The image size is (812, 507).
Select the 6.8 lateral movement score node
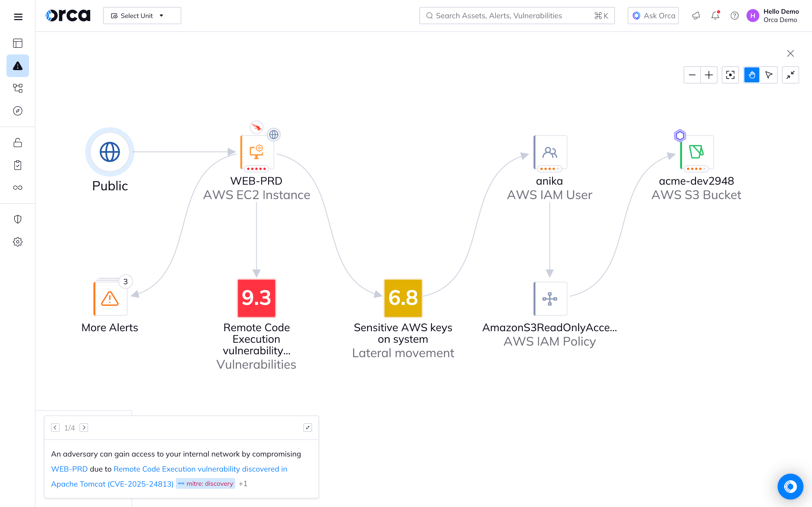click(x=403, y=298)
